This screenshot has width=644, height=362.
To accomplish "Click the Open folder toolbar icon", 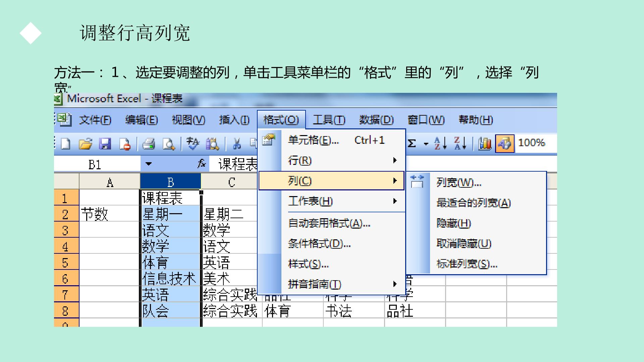I will pyautogui.click(x=85, y=144).
